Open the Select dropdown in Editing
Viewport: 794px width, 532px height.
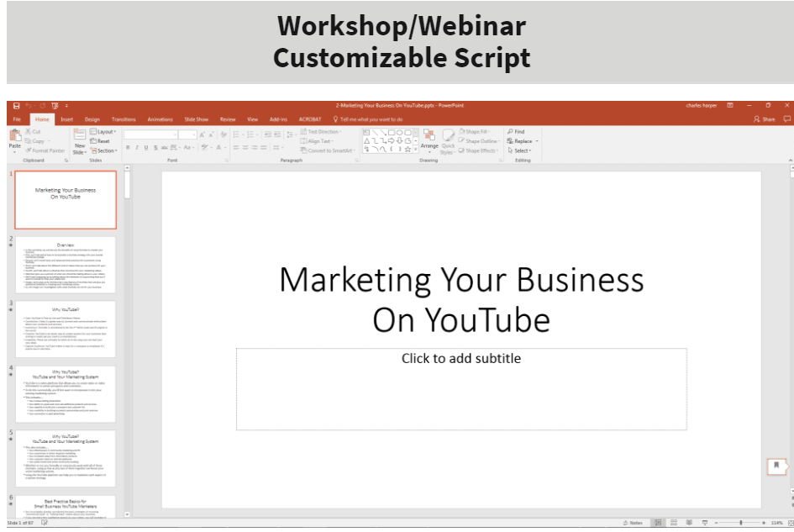click(x=519, y=150)
